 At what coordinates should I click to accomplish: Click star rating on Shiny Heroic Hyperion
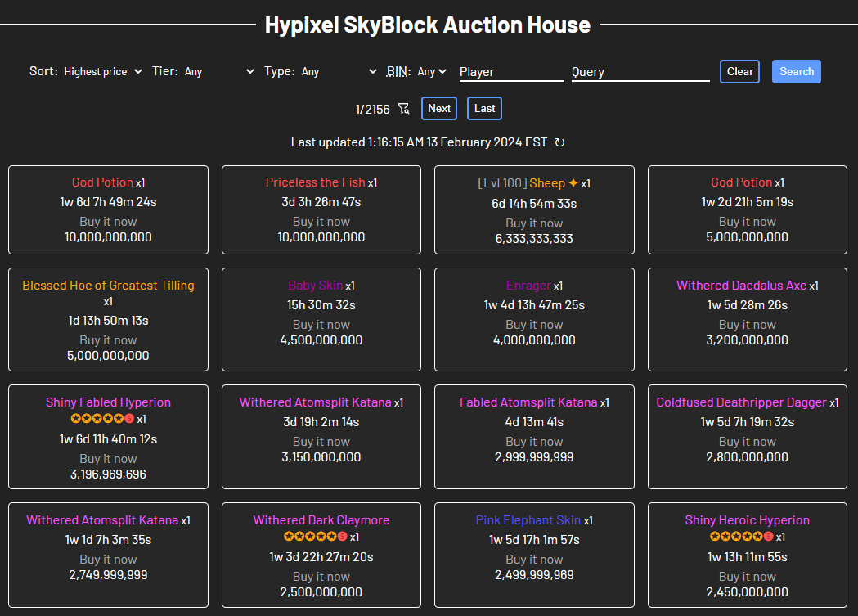click(742, 536)
